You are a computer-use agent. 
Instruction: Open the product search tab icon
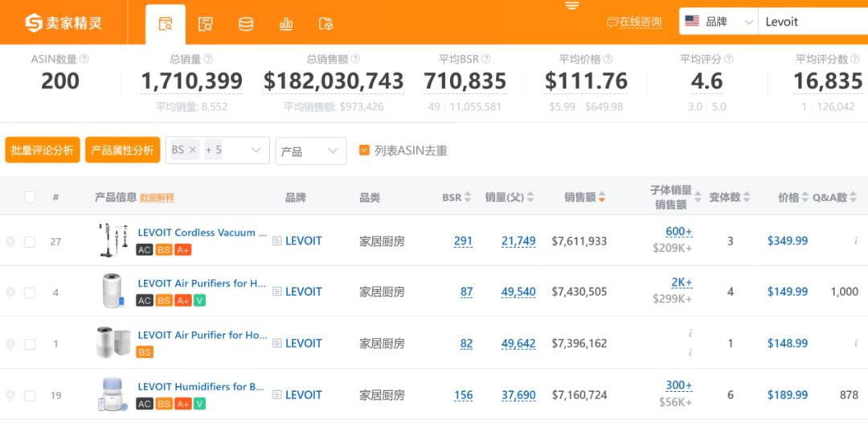pos(166,24)
